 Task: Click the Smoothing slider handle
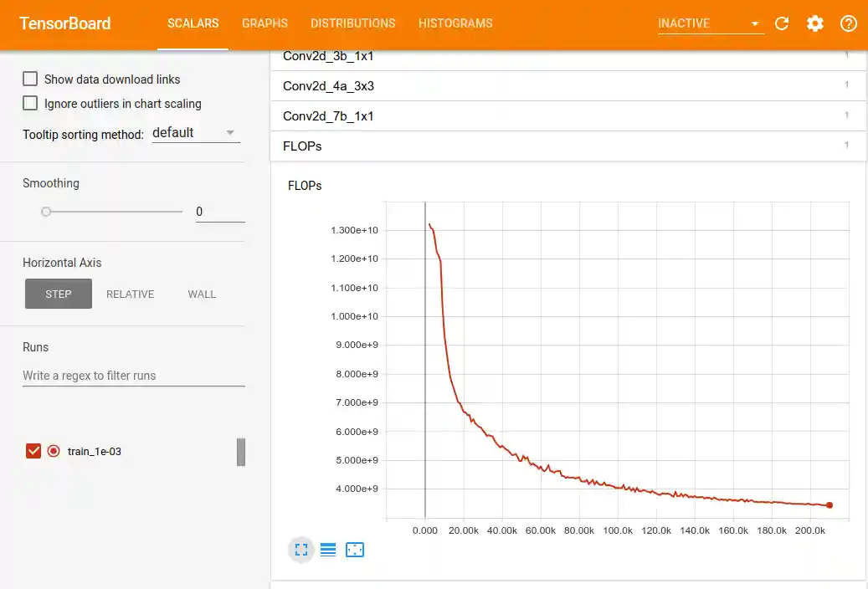(x=46, y=212)
